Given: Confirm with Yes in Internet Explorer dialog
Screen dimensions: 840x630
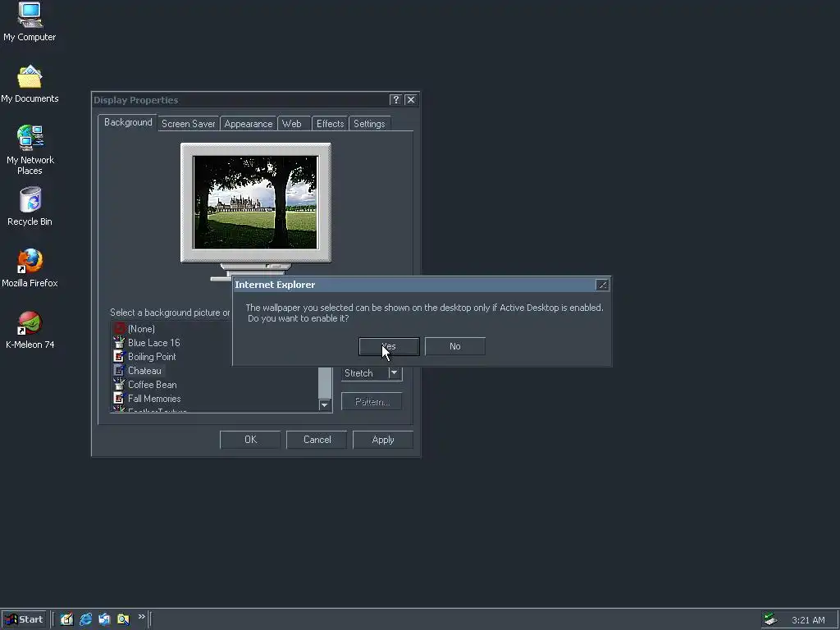Looking at the screenshot, I should coord(389,346).
